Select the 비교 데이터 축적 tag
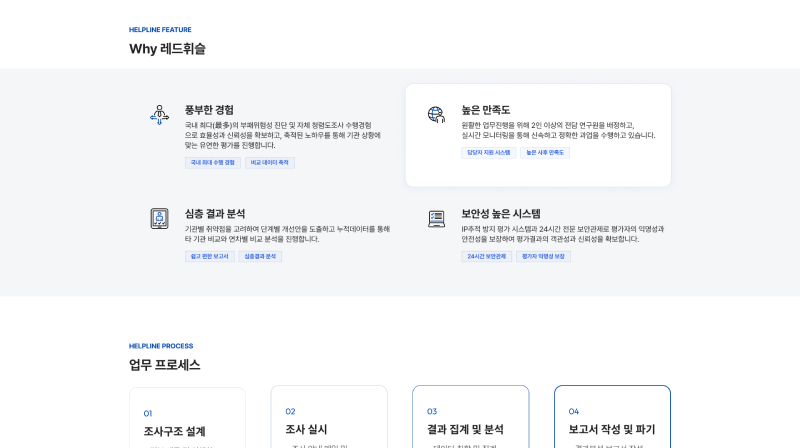 point(269,163)
